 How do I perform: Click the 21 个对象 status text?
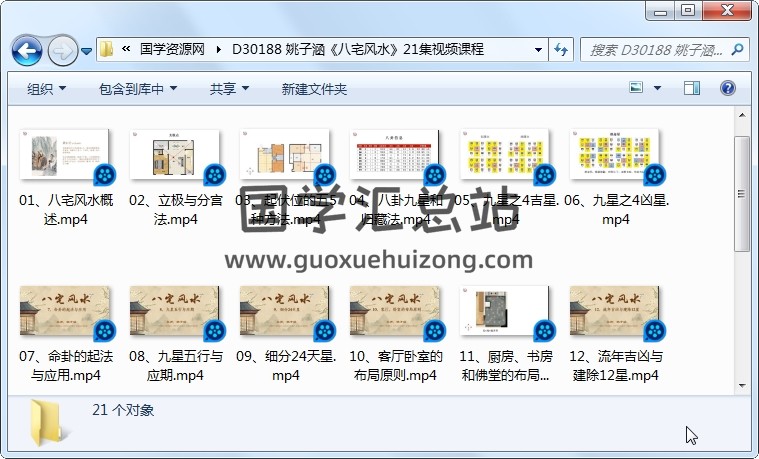(123, 410)
